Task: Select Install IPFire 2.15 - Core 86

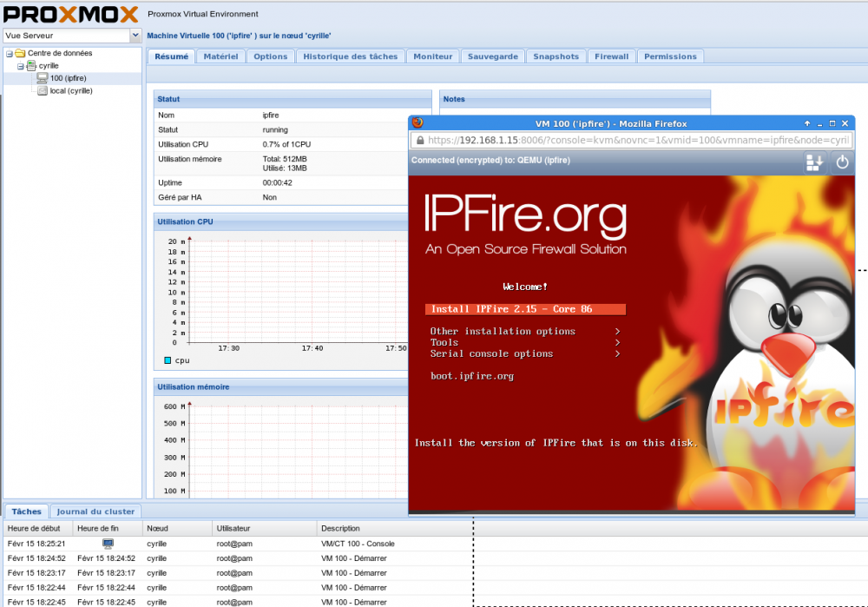Action: 525,309
